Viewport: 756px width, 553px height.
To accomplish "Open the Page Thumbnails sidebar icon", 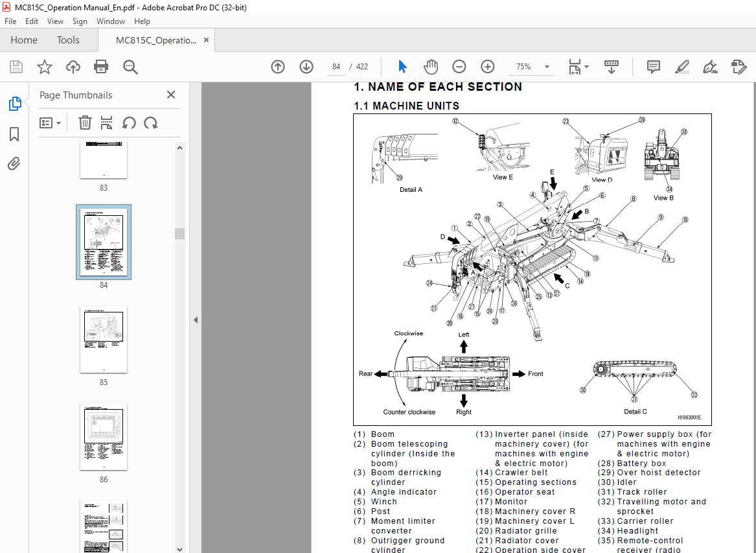I will [15, 103].
